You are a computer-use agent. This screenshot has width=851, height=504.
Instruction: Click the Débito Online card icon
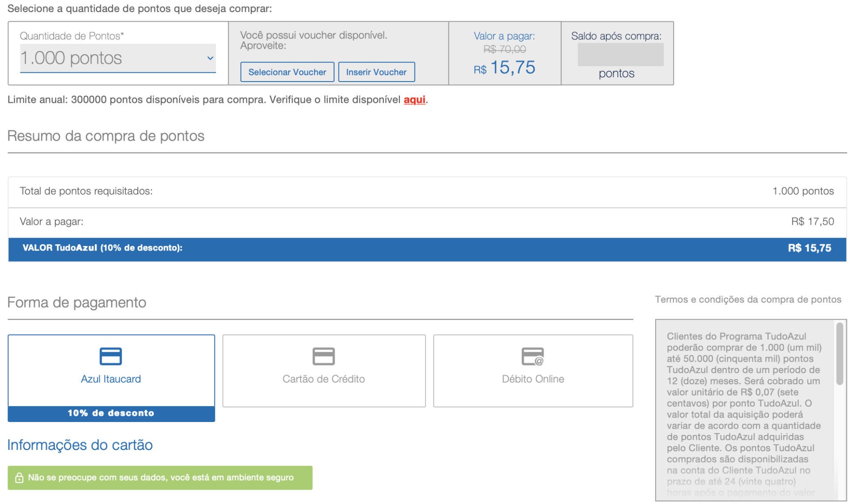(x=533, y=356)
